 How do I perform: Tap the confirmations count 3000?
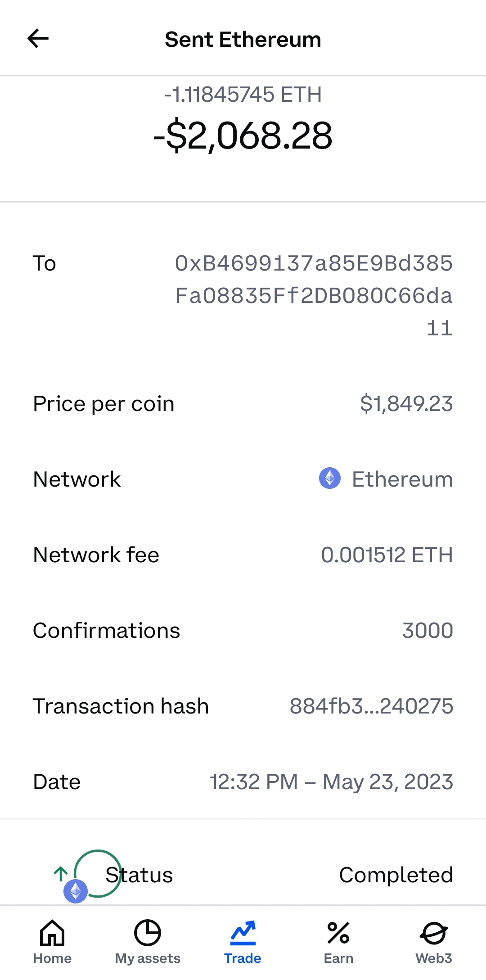(427, 630)
